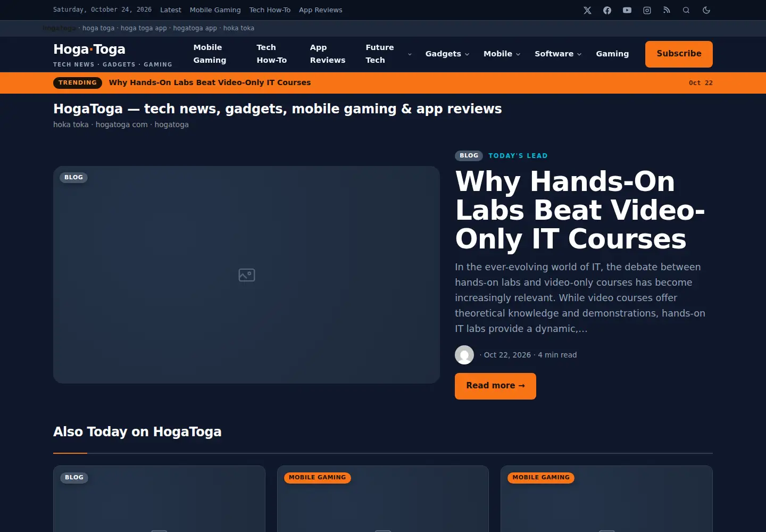The height and width of the screenshot is (532, 766).
Task: Open Tech How-To in main navigation
Action: click(x=272, y=54)
